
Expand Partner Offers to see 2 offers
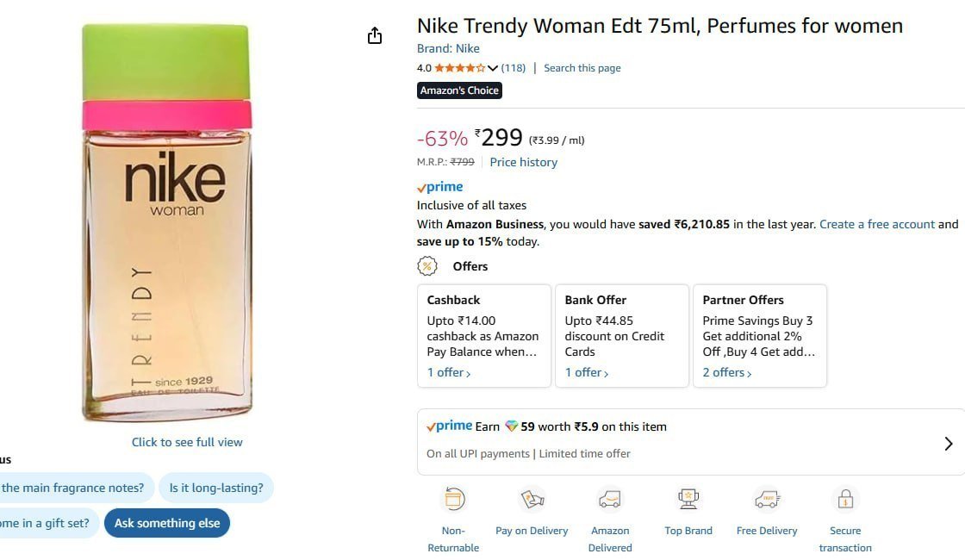725,372
